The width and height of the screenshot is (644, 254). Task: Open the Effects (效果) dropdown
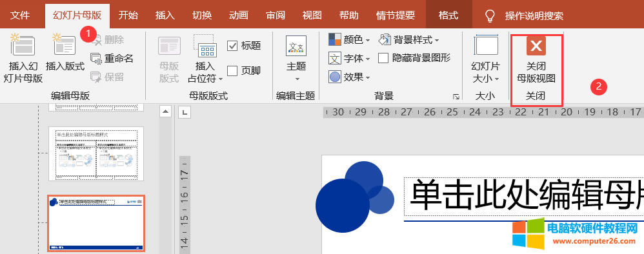(x=350, y=77)
